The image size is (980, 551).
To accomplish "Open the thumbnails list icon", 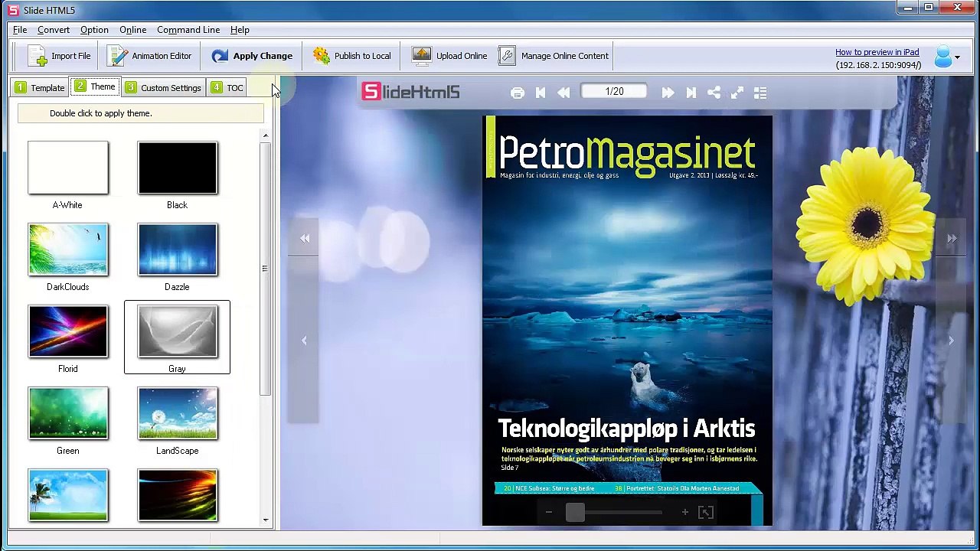I will tap(760, 93).
